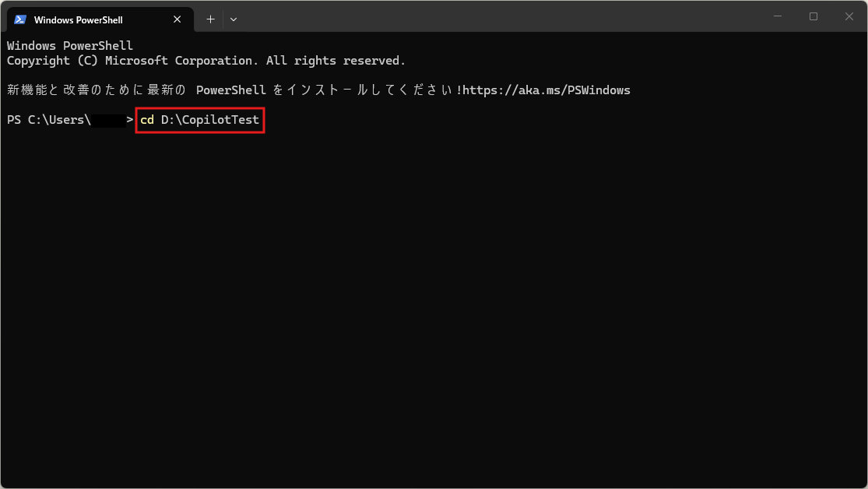Maximize the terminal window
Screen dimensions: 868x489
click(814, 16)
